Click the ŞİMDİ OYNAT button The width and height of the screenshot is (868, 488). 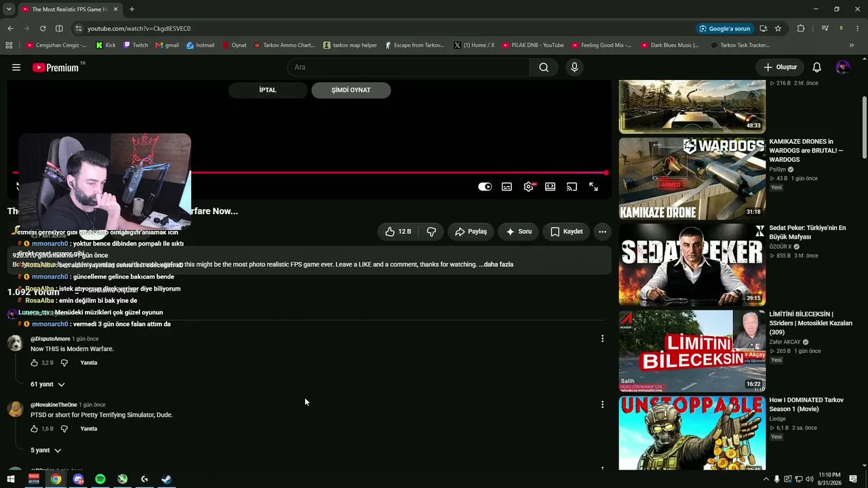(351, 90)
